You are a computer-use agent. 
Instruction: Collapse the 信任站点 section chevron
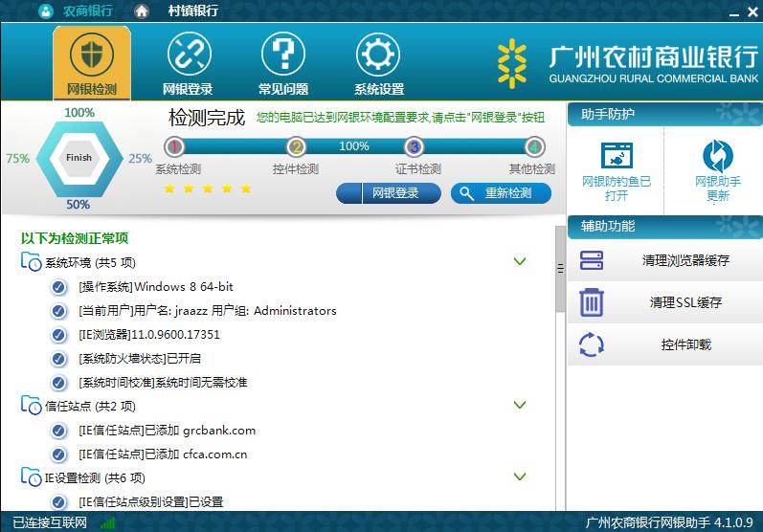[x=520, y=405]
